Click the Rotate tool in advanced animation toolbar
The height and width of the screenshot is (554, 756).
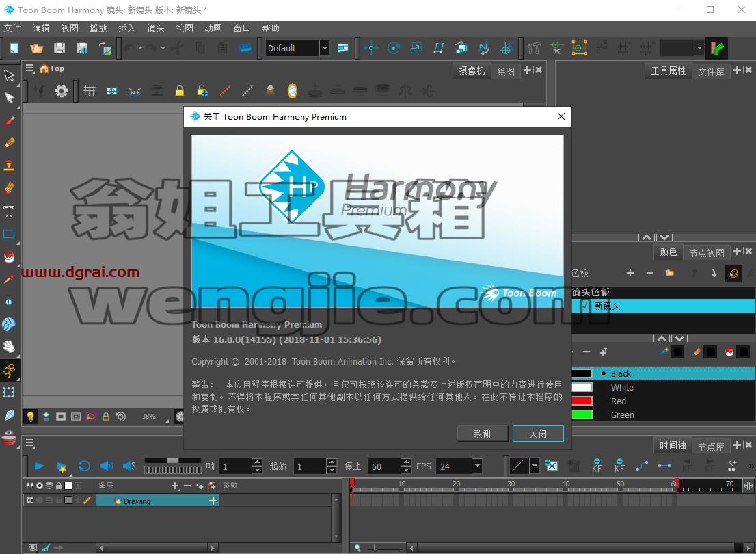coord(394,48)
